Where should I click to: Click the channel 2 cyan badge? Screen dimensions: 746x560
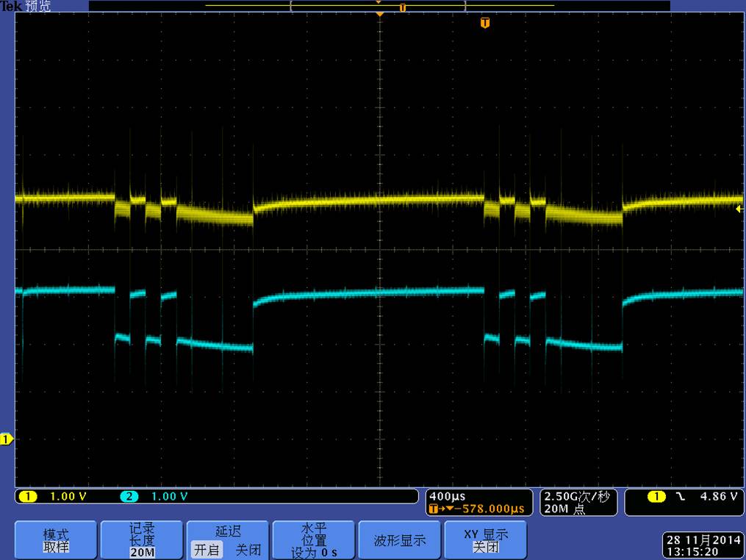[x=130, y=497]
